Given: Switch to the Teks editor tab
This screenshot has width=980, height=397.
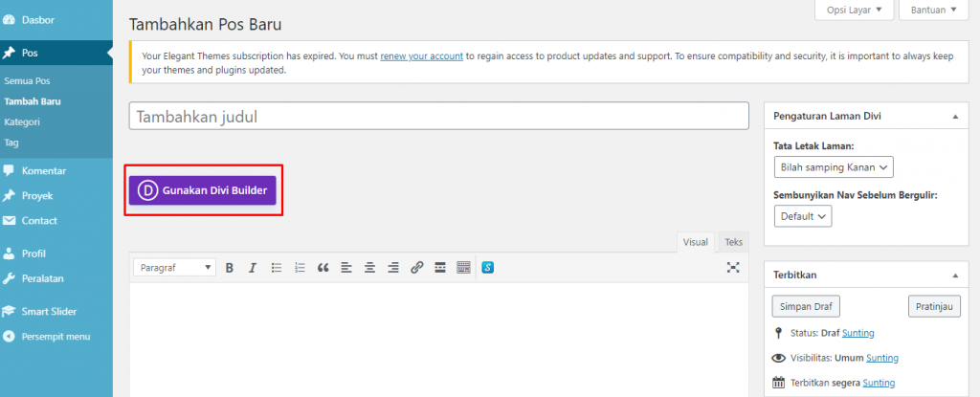Looking at the screenshot, I should tap(733, 242).
